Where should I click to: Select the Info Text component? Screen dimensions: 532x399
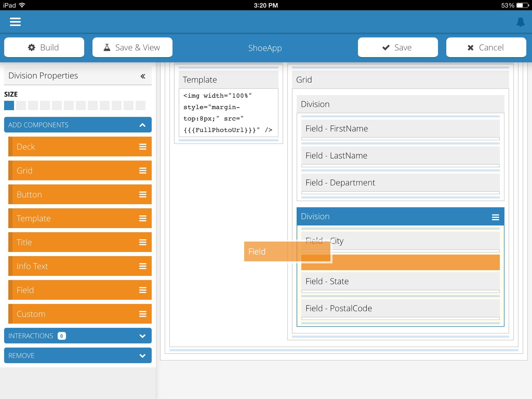click(x=80, y=266)
